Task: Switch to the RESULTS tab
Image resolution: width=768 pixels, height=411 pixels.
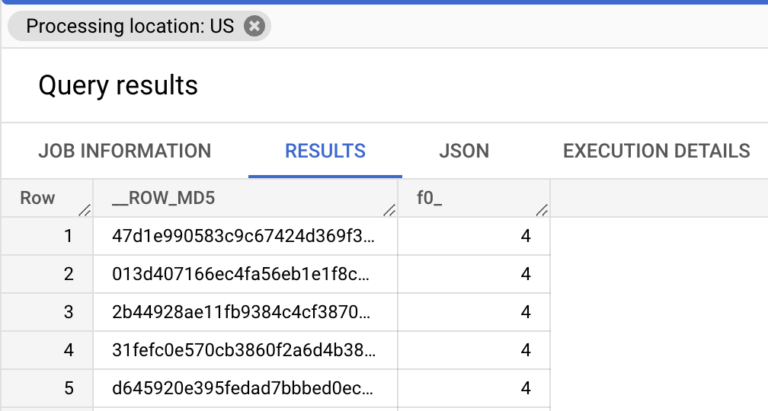Action: tap(325, 151)
